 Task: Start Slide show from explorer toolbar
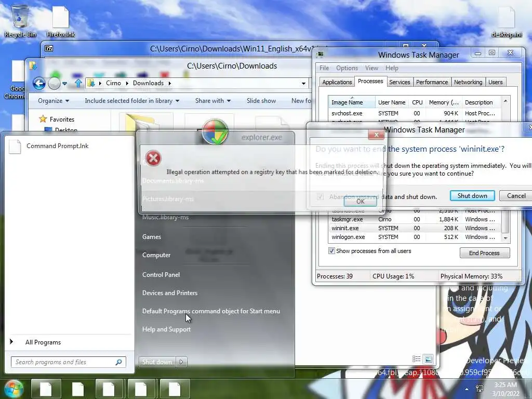(x=261, y=101)
